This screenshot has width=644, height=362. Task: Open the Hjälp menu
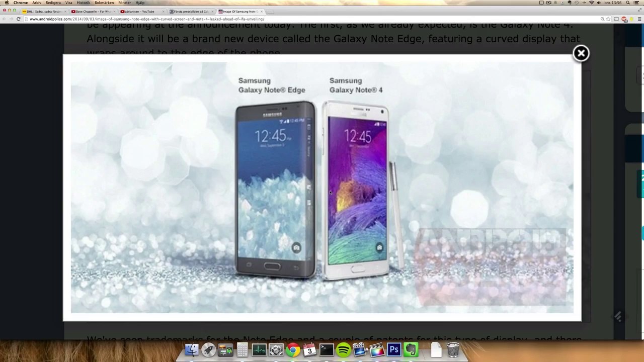coord(140,3)
